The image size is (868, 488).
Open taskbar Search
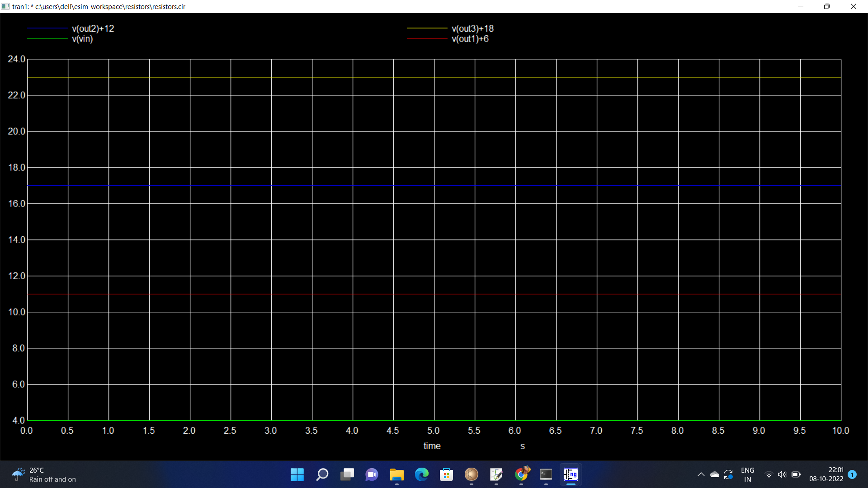(322, 474)
